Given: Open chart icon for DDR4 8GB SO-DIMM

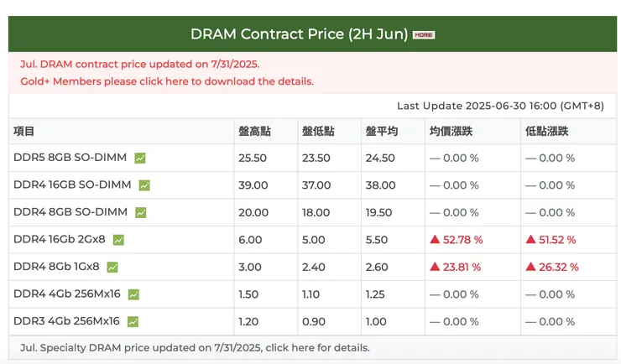Looking at the screenshot, I should (140, 213).
